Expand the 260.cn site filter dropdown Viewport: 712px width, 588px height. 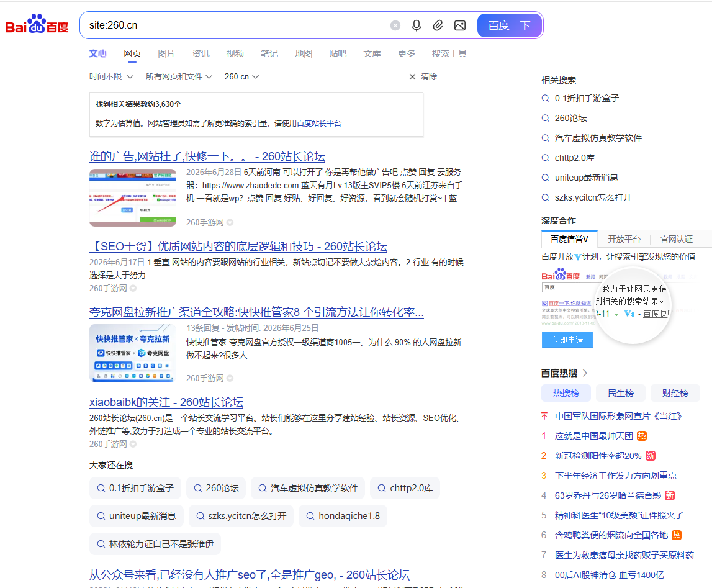pyautogui.click(x=241, y=77)
